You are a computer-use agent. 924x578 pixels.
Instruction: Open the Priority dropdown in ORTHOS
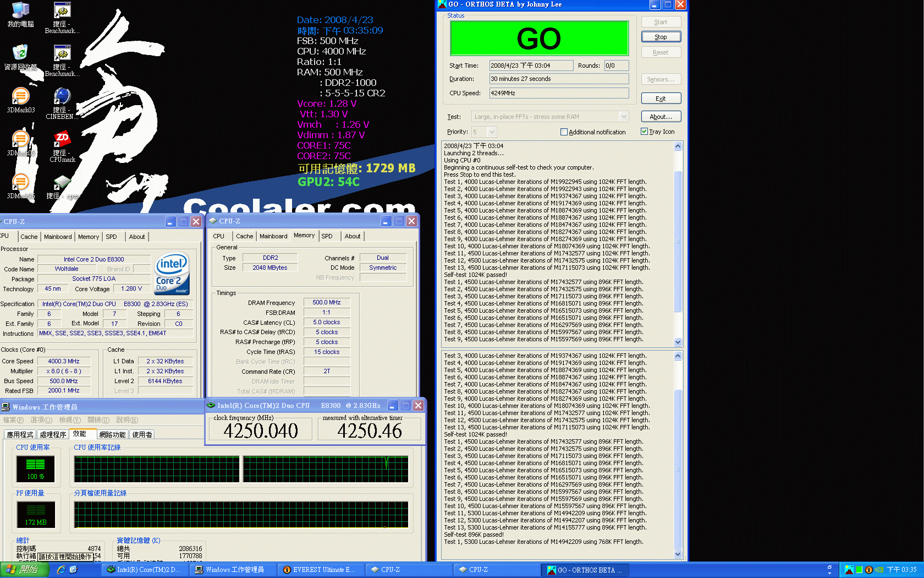(x=492, y=132)
